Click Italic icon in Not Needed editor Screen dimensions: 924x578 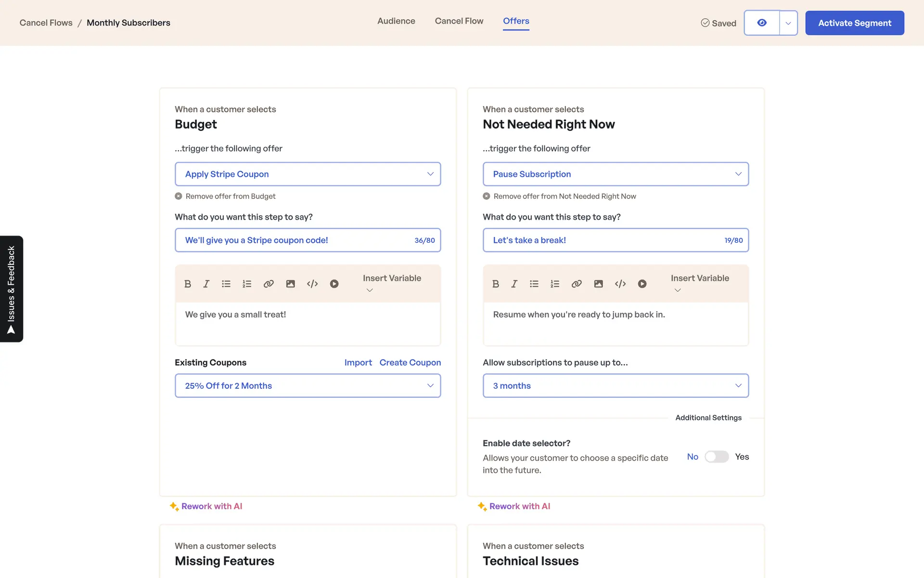coord(514,284)
